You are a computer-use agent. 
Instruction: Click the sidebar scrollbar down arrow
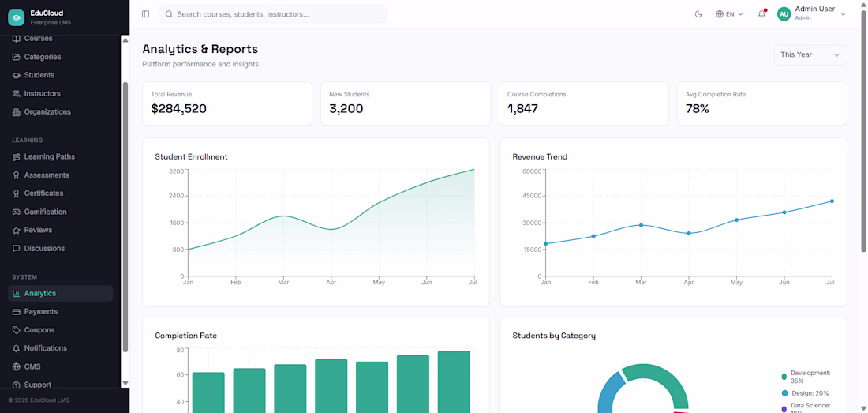(125, 382)
